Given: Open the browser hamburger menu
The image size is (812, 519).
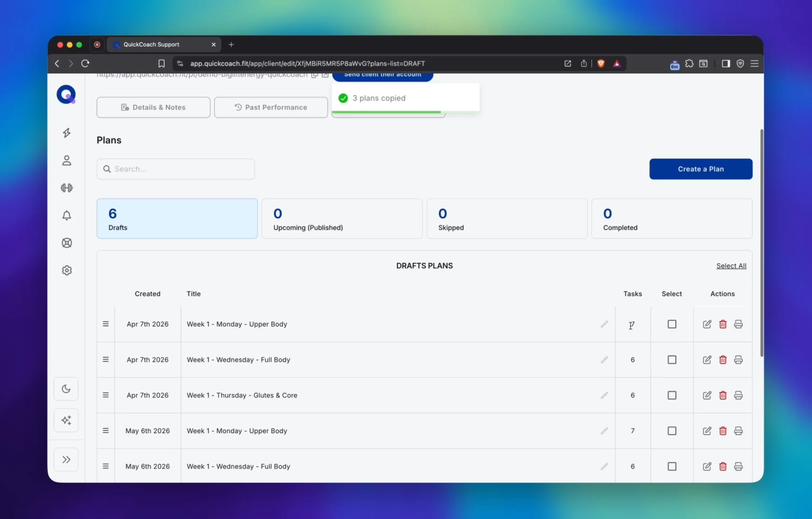Looking at the screenshot, I should click(754, 63).
